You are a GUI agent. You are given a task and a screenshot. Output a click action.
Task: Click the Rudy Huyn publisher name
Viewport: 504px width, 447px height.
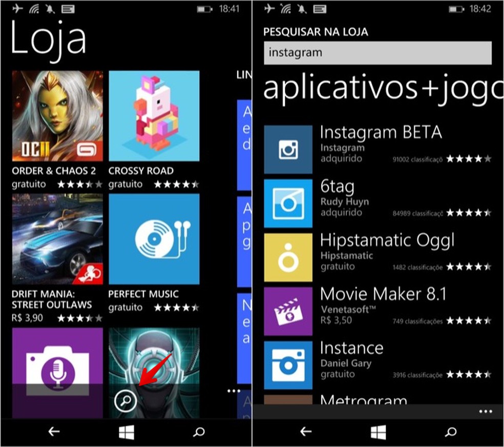click(x=345, y=201)
